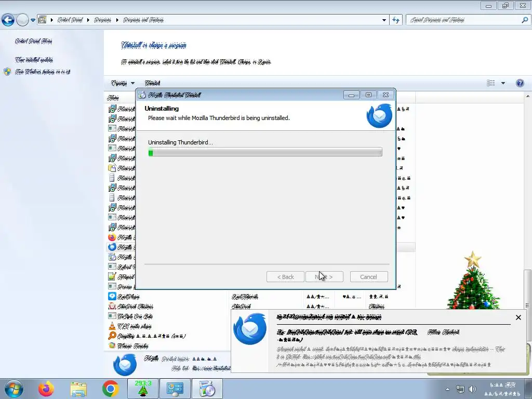The image size is (532, 399).
Task: Click the Christmas tree countdown taskbar item
Action: (x=142, y=389)
